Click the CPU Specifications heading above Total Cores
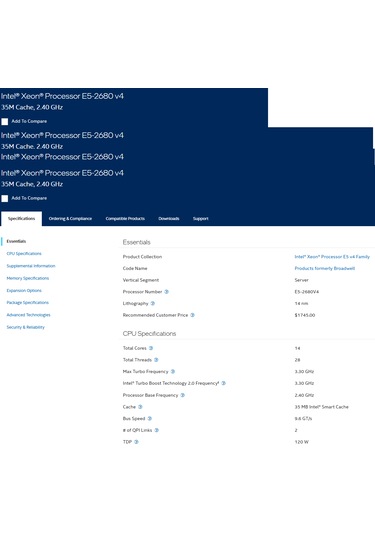 tap(149, 333)
